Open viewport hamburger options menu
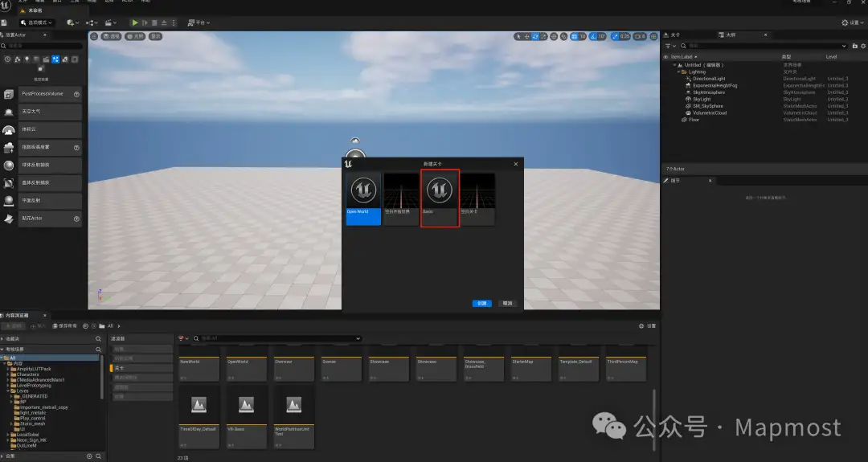868x462 pixels. pyautogui.click(x=94, y=36)
